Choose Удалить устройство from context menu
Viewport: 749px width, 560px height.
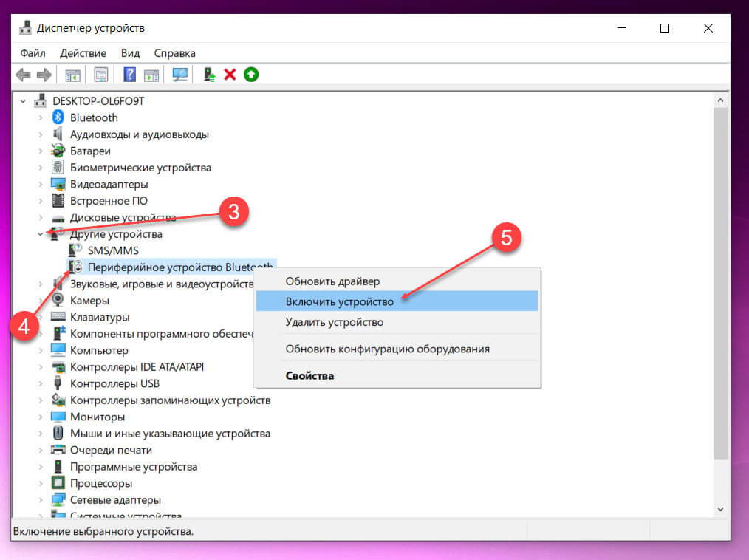tap(397, 322)
